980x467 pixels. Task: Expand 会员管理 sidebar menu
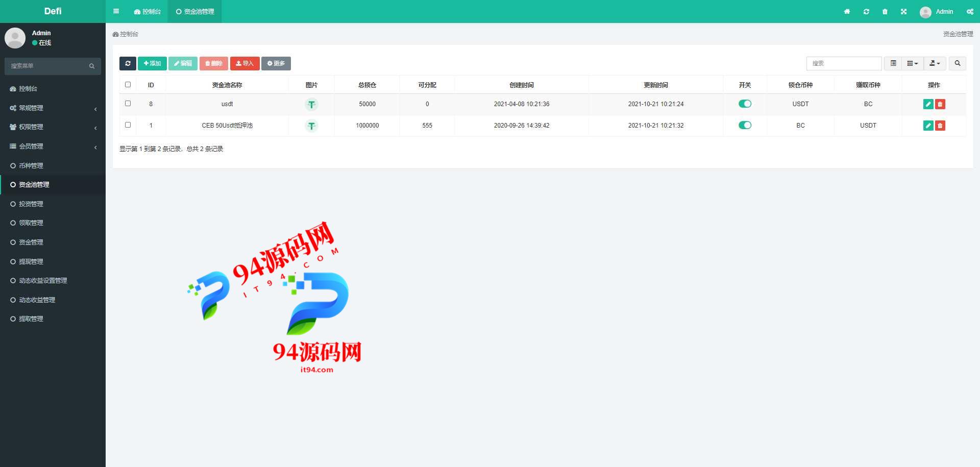[53, 146]
